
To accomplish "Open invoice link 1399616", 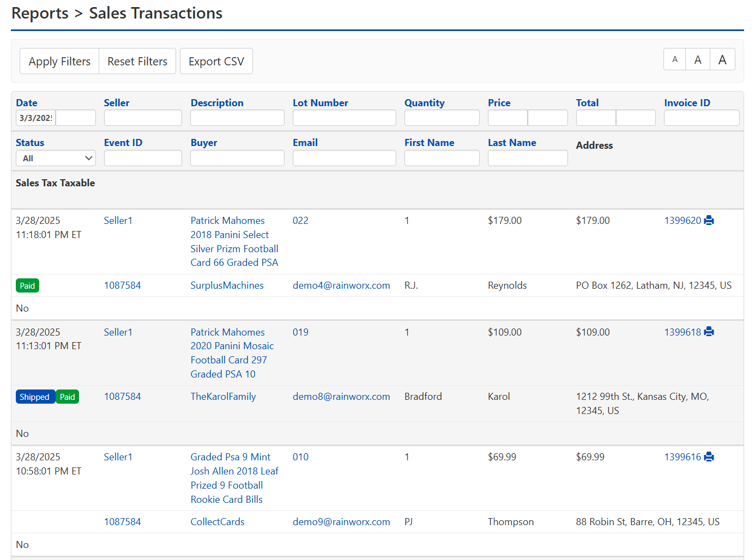I will (682, 457).
